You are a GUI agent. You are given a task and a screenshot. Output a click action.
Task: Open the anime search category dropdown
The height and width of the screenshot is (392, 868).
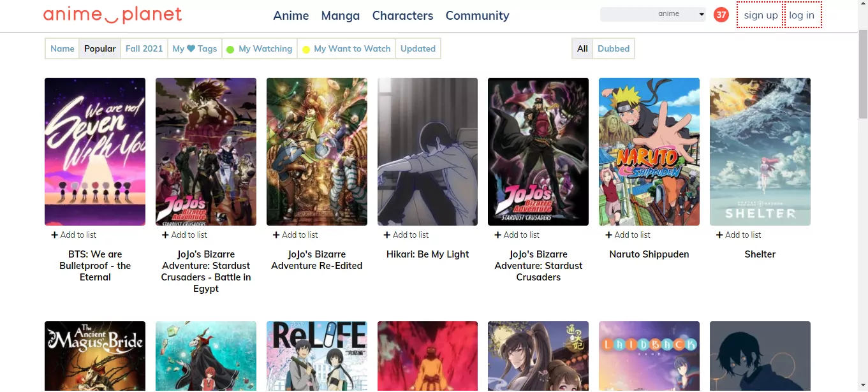click(680, 14)
